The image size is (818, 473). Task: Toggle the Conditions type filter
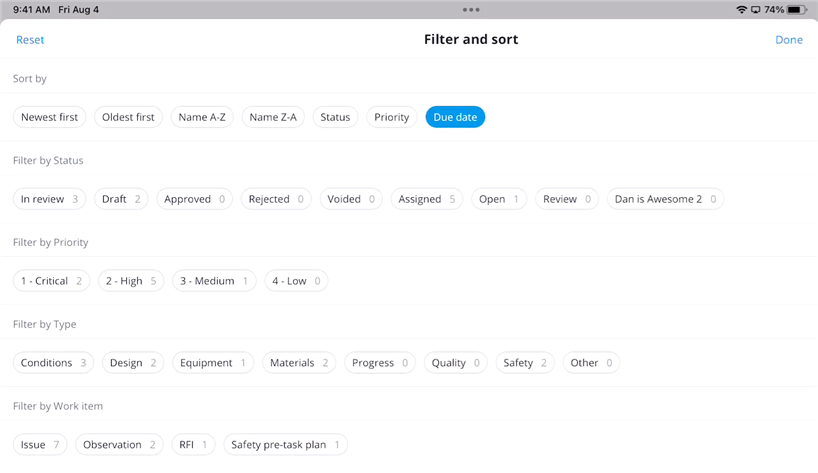(x=53, y=363)
